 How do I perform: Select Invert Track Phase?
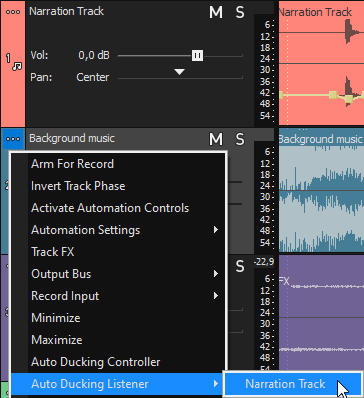click(x=123, y=186)
